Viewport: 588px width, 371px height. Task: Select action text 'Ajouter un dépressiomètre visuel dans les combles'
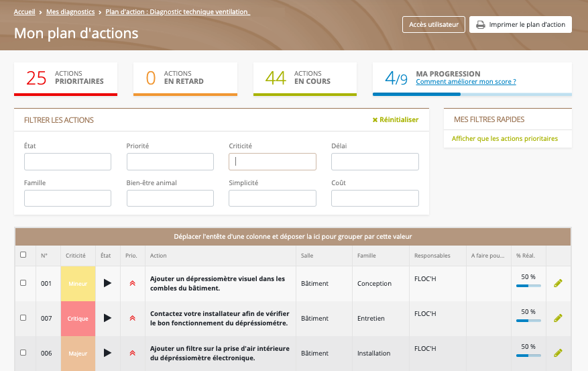click(217, 284)
